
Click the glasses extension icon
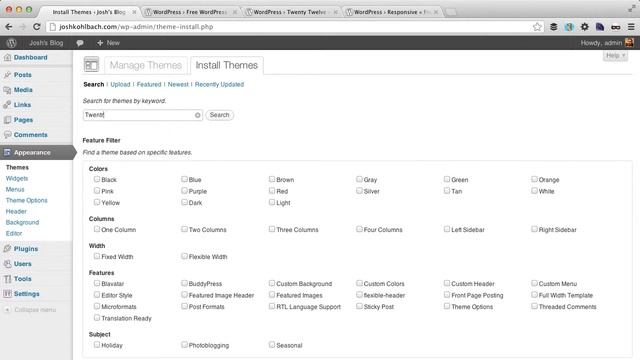[616, 27]
